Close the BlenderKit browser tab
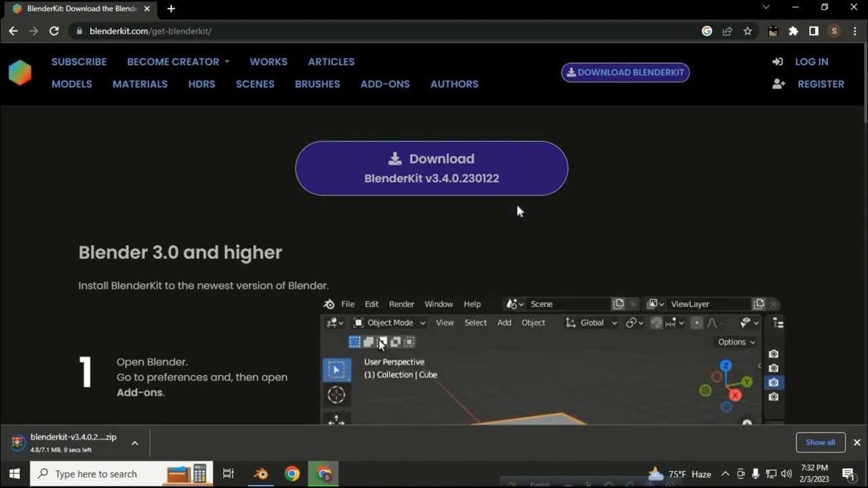Viewport: 868px width, 488px height. tap(147, 9)
